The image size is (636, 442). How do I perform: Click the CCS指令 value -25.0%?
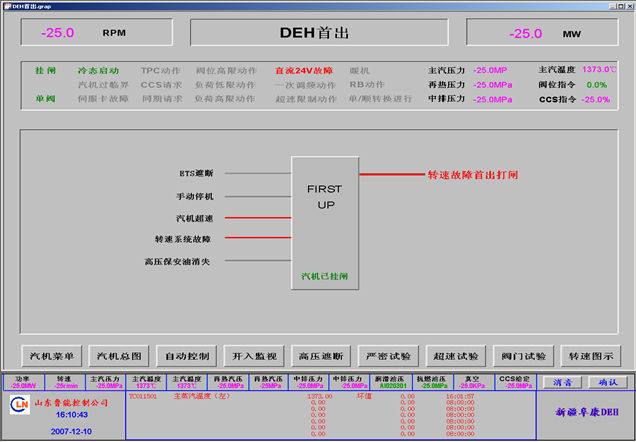(595, 99)
